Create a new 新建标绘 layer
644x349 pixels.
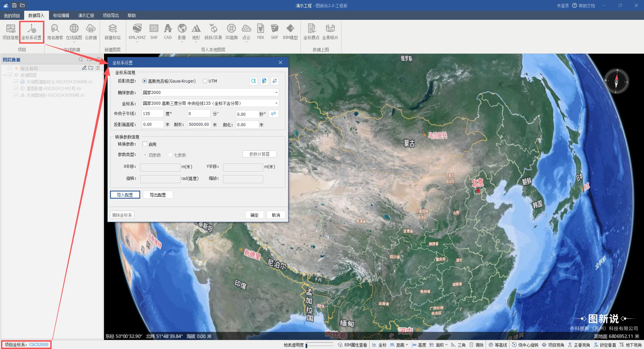113,32
